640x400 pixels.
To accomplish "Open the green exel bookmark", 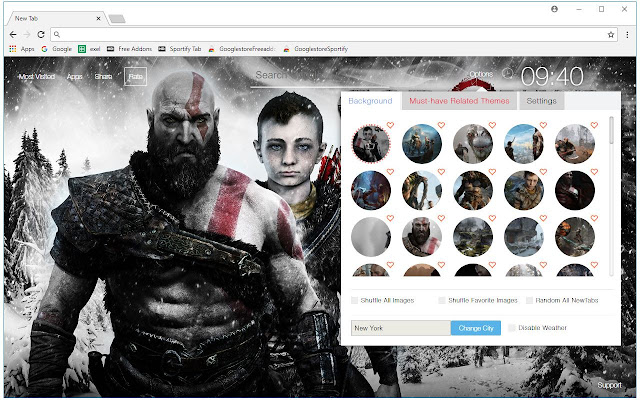I will 89,49.
